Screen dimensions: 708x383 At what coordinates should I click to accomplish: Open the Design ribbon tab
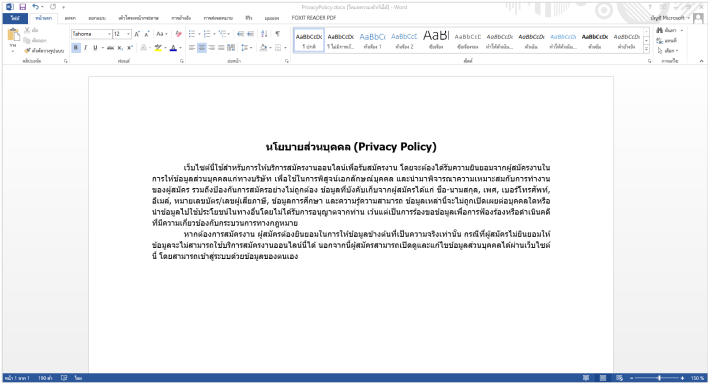pyautogui.click(x=97, y=18)
